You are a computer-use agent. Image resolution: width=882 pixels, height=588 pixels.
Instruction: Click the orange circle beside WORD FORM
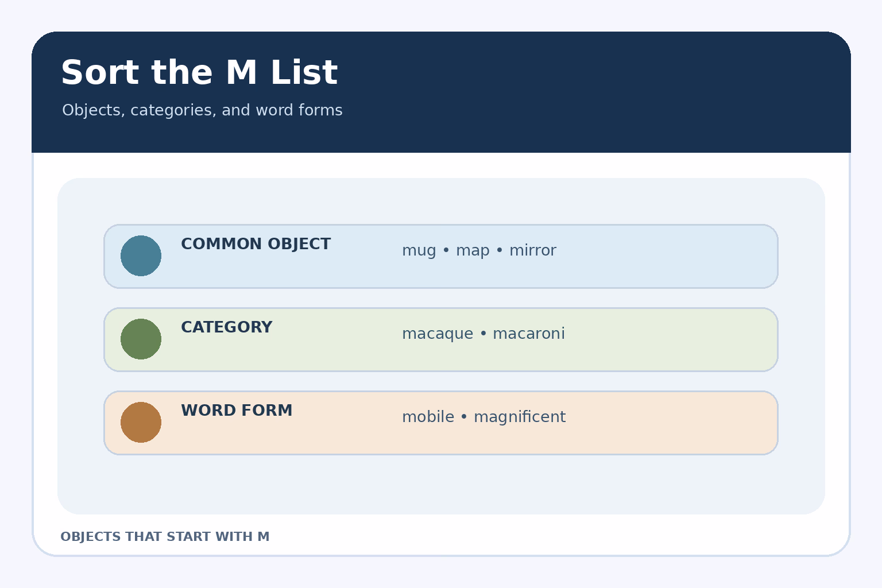click(141, 422)
